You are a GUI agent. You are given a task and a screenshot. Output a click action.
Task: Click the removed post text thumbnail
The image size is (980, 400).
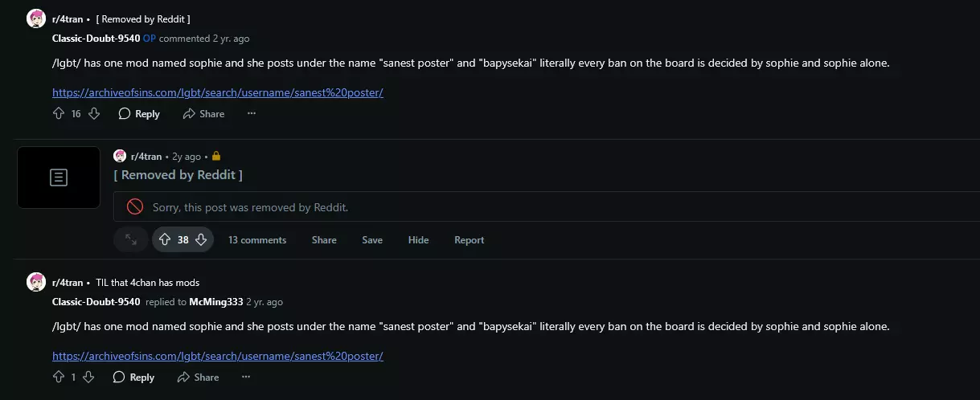pos(59,178)
